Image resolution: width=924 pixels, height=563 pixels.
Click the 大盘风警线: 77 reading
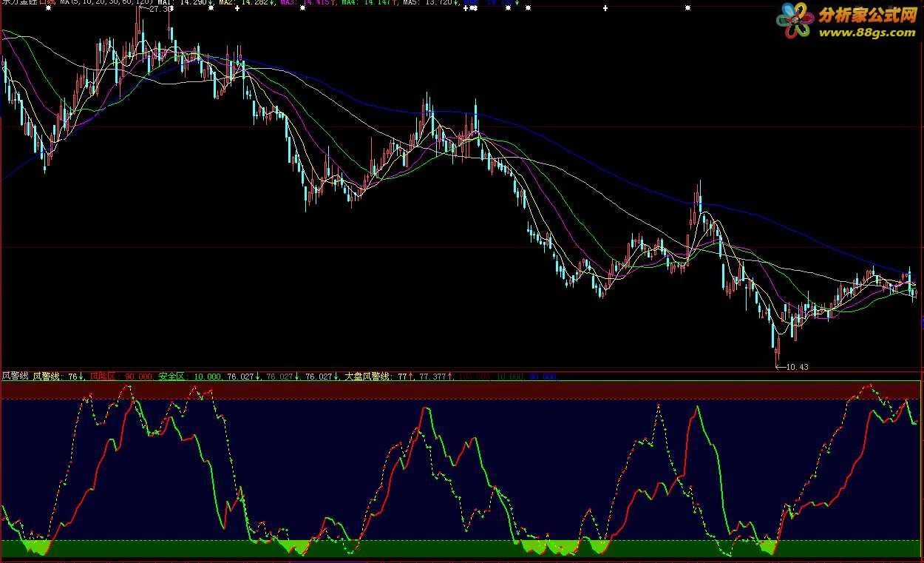point(378,377)
